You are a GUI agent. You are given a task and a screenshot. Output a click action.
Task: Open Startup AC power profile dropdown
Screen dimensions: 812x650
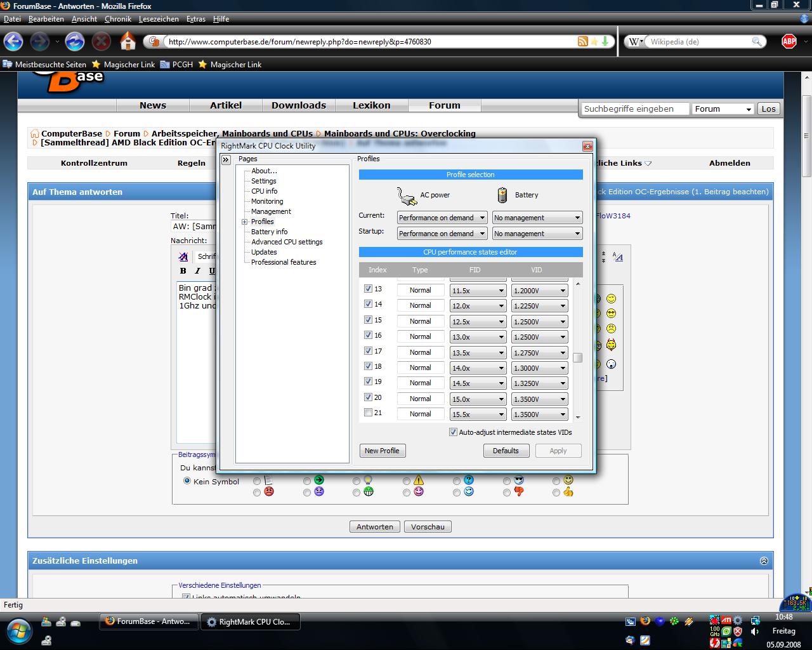(x=442, y=234)
